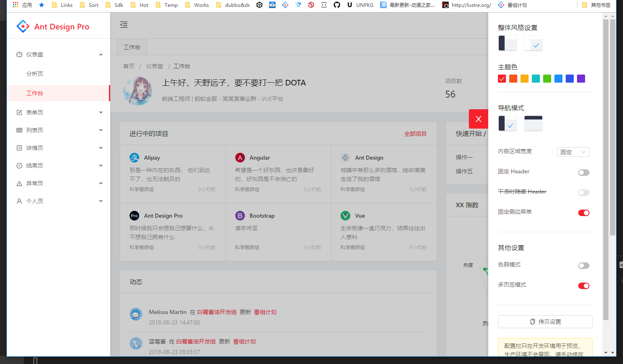Click 蓝莓酱's avatar in activity feed

(136, 343)
